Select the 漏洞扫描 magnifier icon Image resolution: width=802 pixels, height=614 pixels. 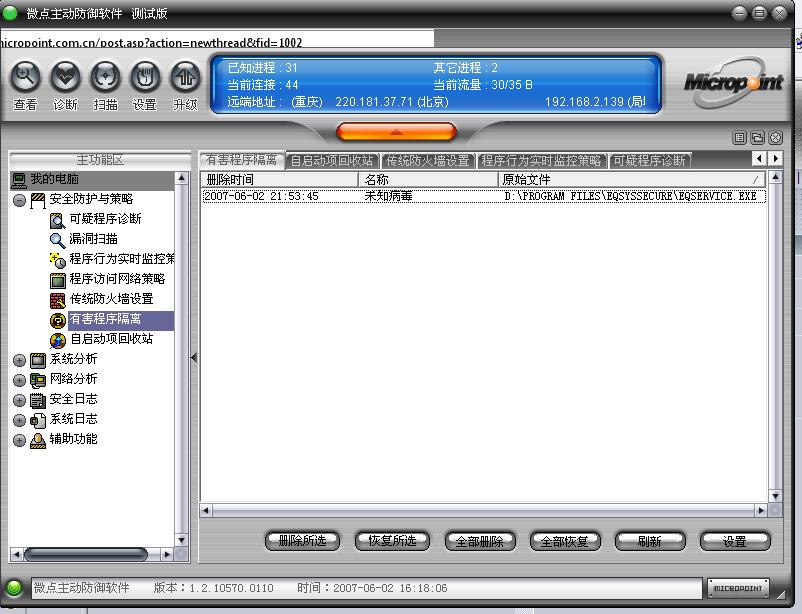tap(57, 240)
